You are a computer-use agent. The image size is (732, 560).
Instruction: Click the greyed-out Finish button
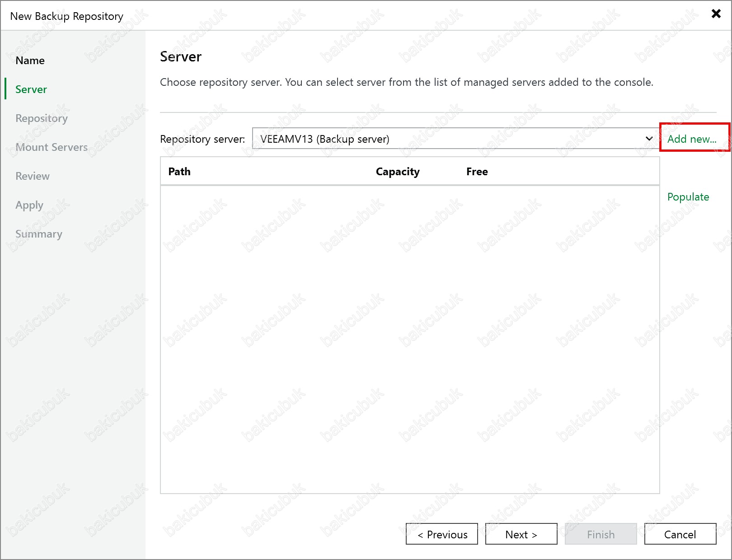601,534
